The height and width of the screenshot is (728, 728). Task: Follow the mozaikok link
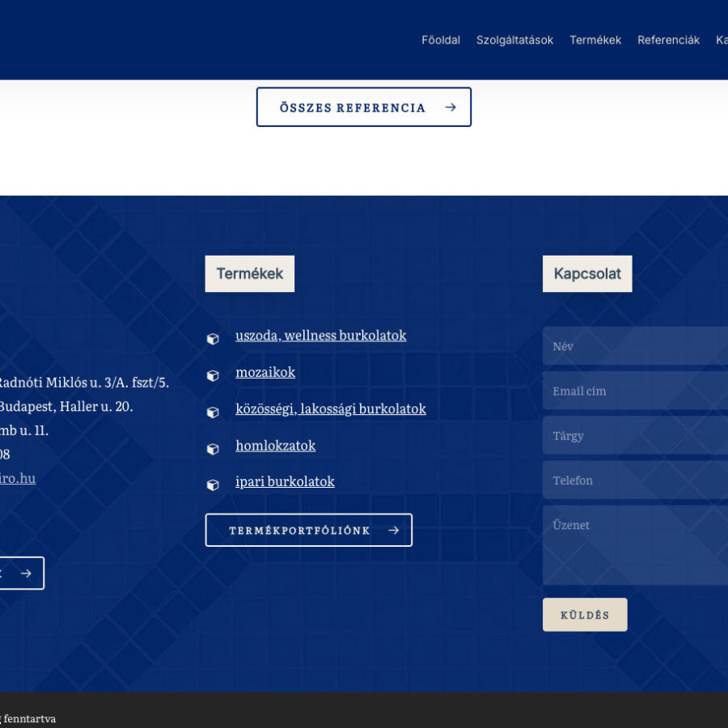click(265, 372)
